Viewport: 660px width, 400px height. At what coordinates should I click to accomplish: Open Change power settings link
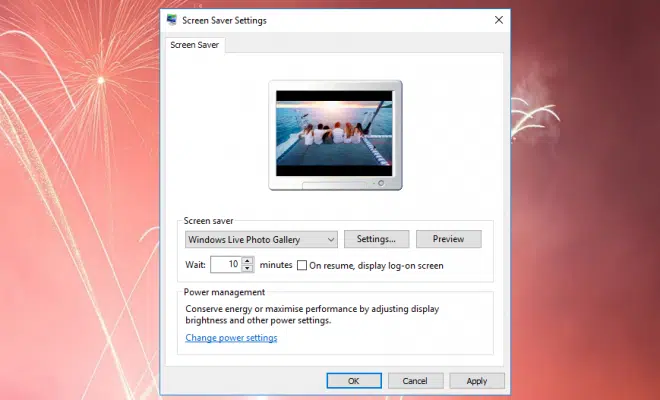(231, 338)
